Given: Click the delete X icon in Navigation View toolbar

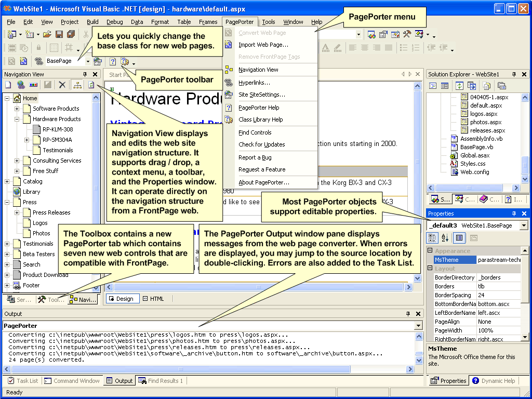Looking at the screenshot, I should 62,85.
